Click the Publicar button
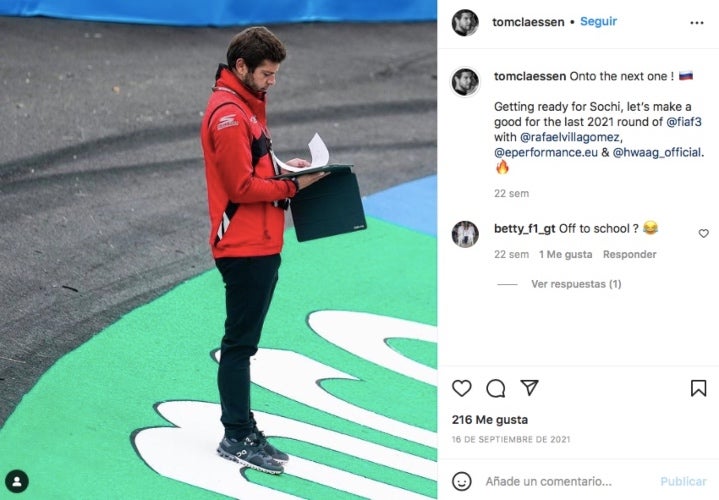Viewport: 719px width, 500px height. click(683, 481)
